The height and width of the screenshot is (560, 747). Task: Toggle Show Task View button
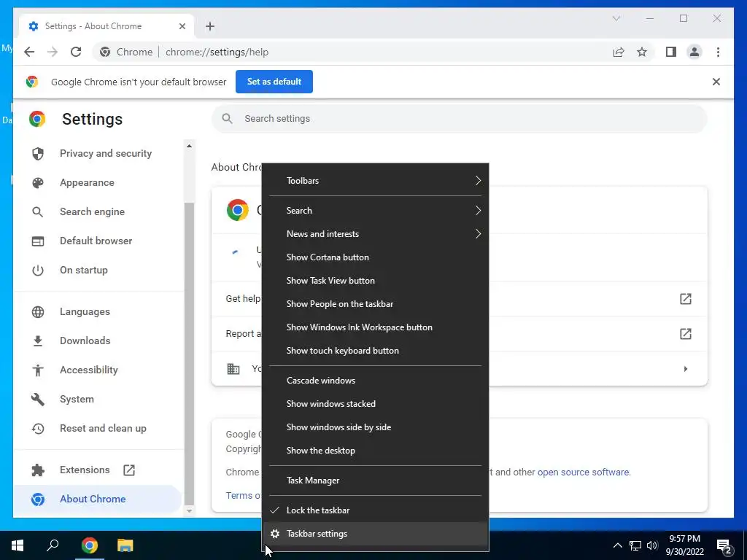[x=376, y=281]
